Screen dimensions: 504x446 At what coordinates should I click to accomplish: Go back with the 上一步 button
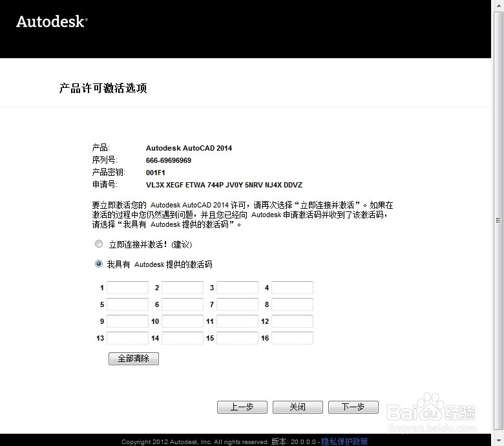click(242, 407)
